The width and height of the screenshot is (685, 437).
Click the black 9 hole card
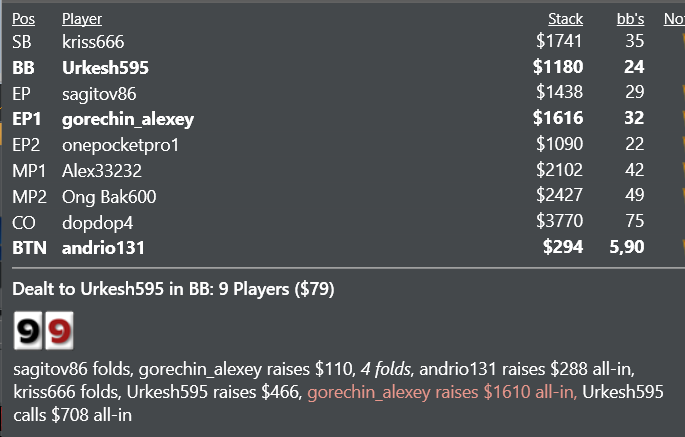(28, 331)
